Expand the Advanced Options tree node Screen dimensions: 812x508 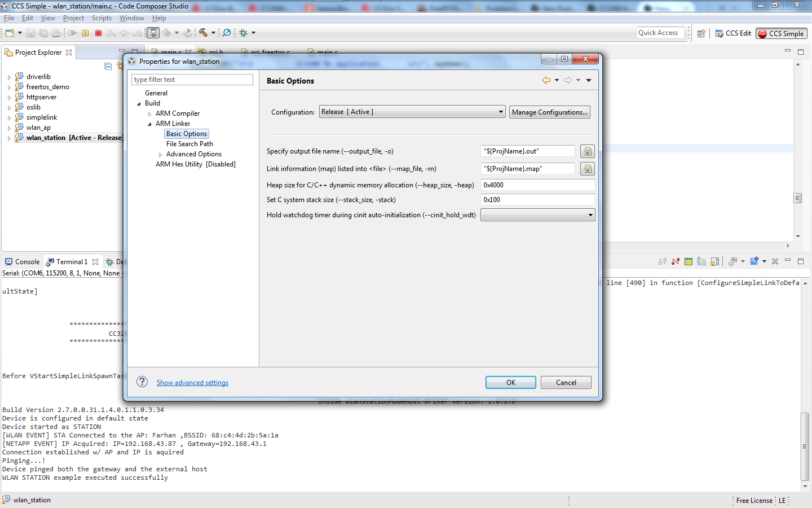(160, 155)
